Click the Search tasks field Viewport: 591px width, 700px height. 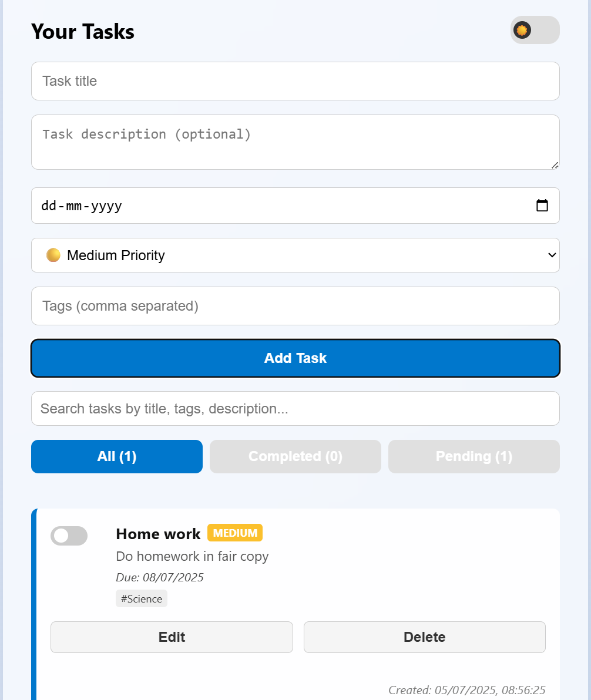(295, 409)
